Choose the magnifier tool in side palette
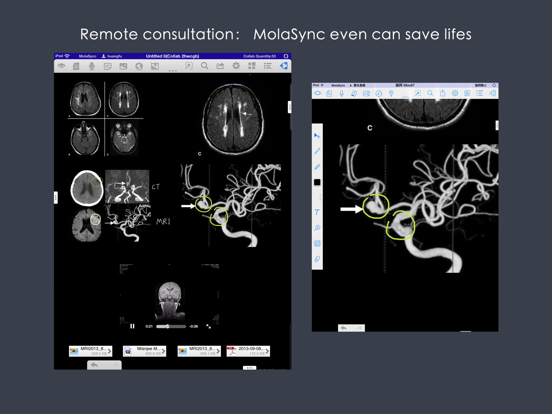This screenshot has height=414, width=552. pos(317,228)
